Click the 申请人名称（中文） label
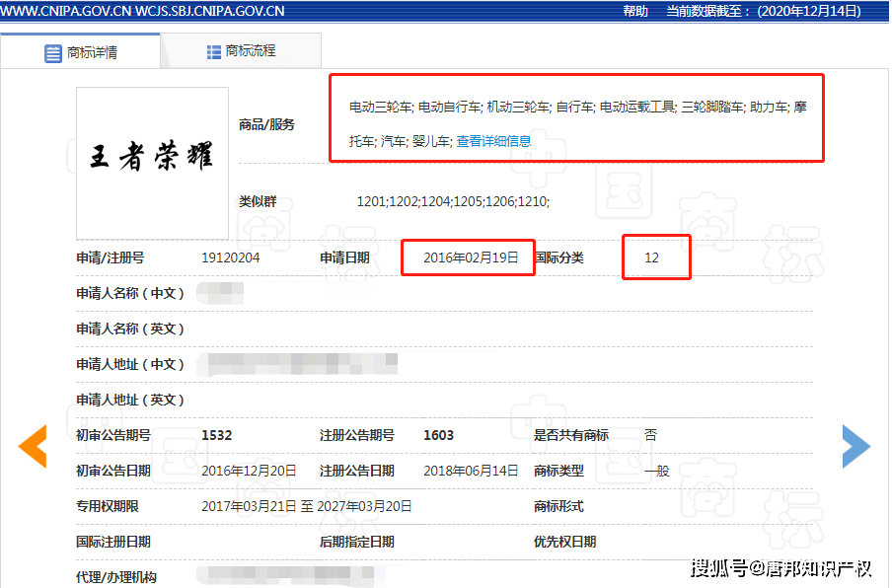The image size is (892, 588). coord(130,293)
